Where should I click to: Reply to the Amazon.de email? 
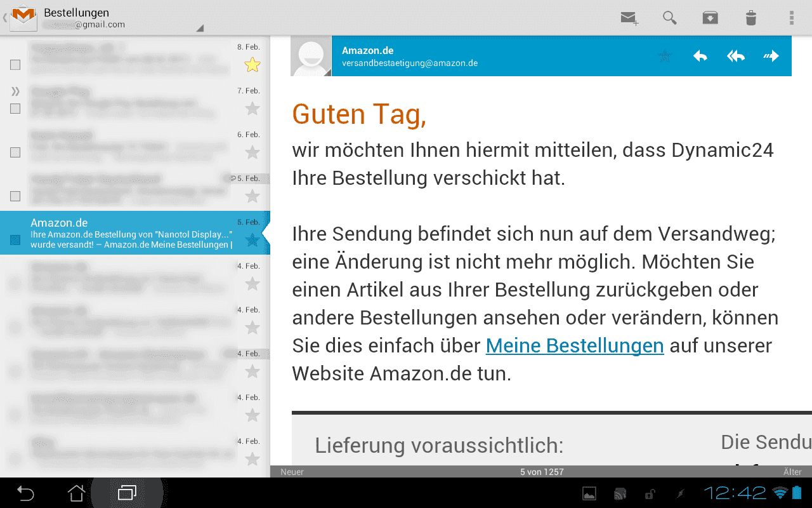(700, 56)
